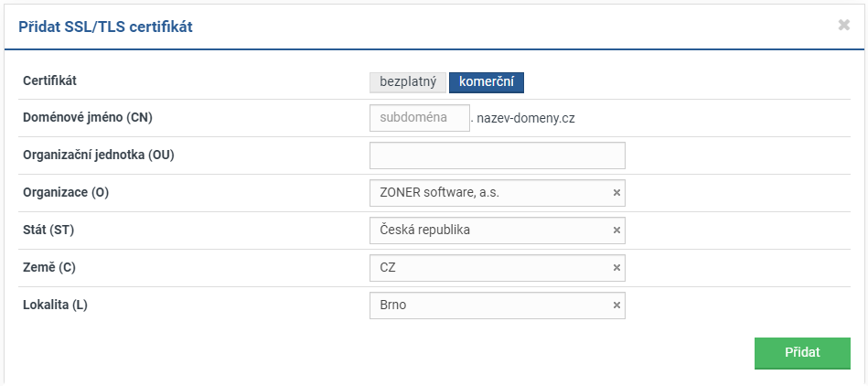Click the subdoména input field
Image resolution: width=868 pixels, height=386 pixels.
419,118
